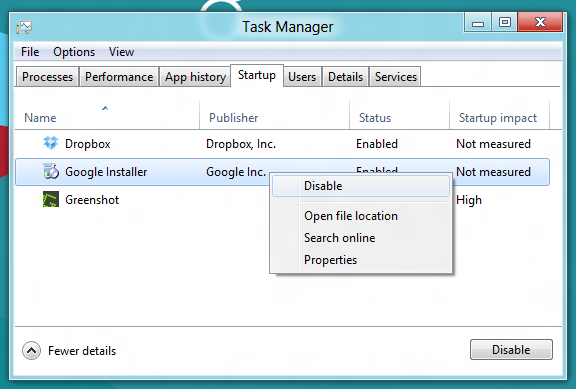Open the Details tab
576x389 pixels.
tap(345, 77)
